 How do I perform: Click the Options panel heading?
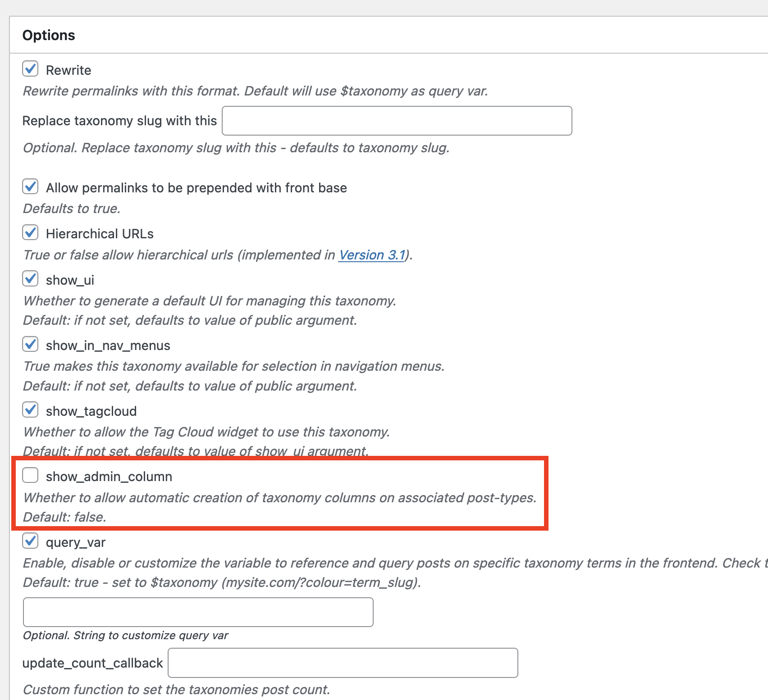(49, 35)
